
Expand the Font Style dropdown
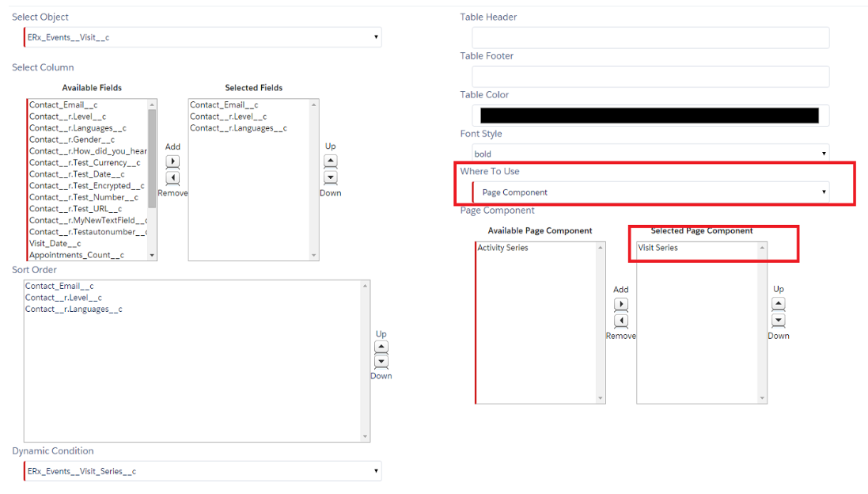point(650,154)
